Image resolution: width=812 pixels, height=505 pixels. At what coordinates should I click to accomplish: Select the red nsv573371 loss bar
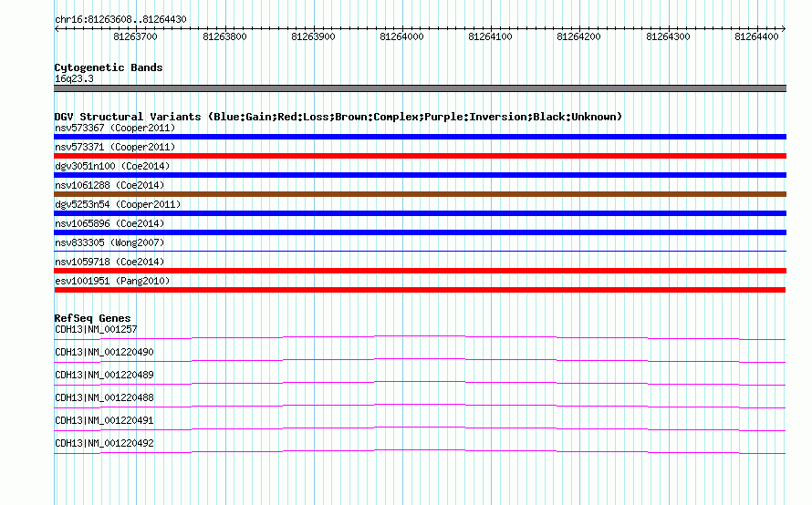tap(420, 156)
